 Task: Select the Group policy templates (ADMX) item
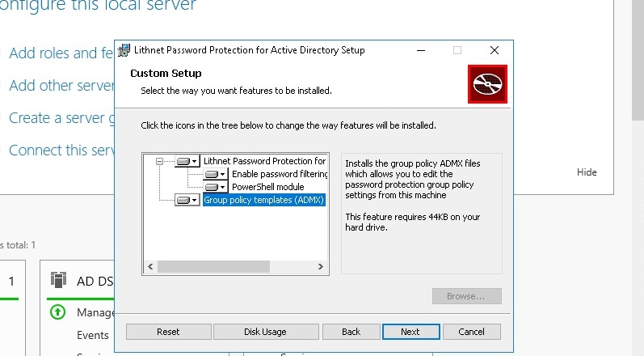coord(263,200)
